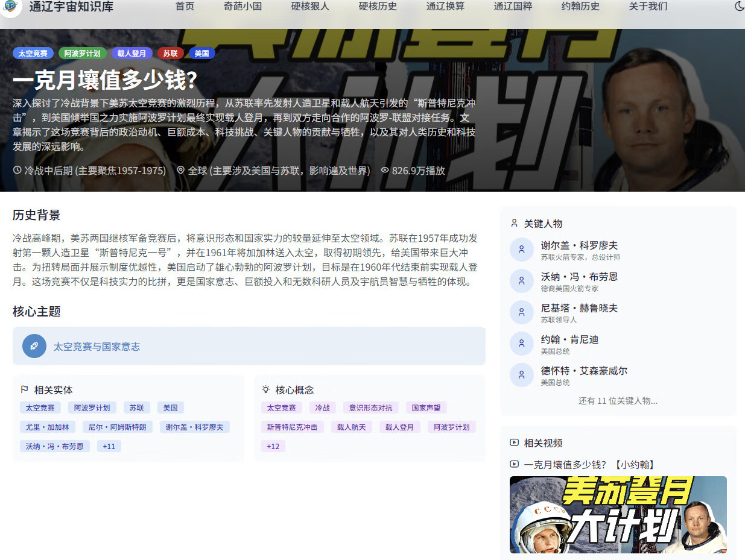The height and width of the screenshot is (560, 745).
Task: Select the purple 载人登月 tag above the title
Action: coord(132,53)
